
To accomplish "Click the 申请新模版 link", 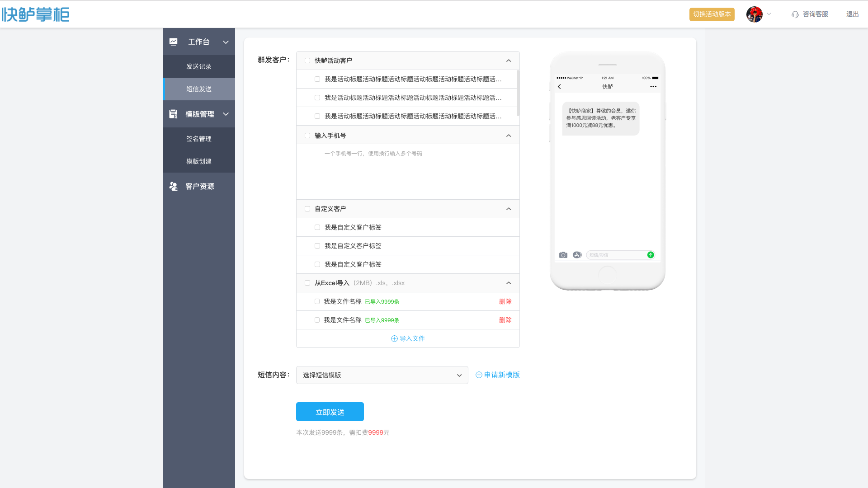I will [x=498, y=375].
